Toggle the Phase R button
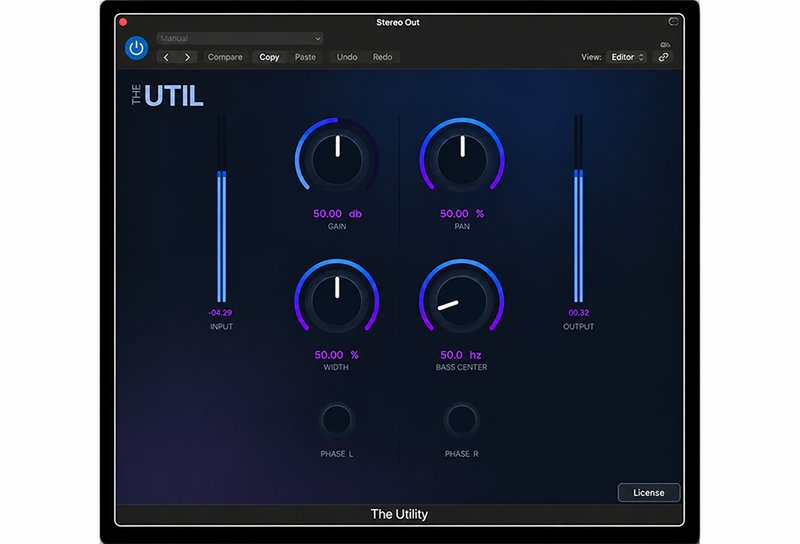800x544 pixels. click(x=461, y=420)
